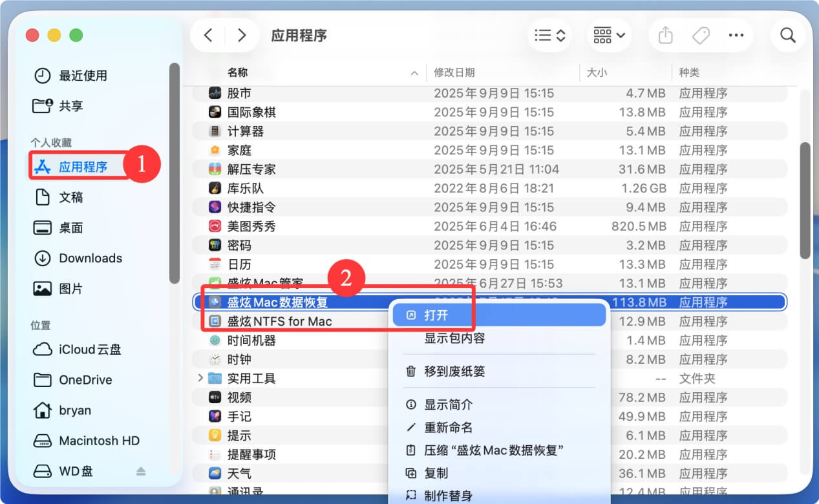Select the 快捷指令 app icon
819x504 pixels.
214,207
